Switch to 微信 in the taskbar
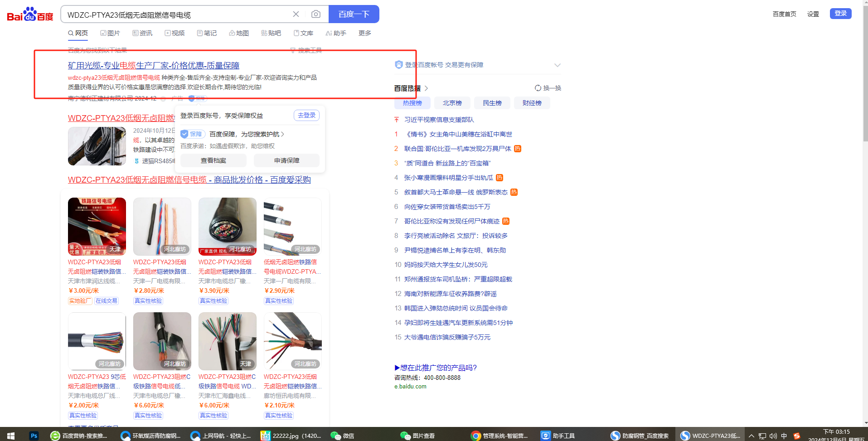 (x=342, y=436)
